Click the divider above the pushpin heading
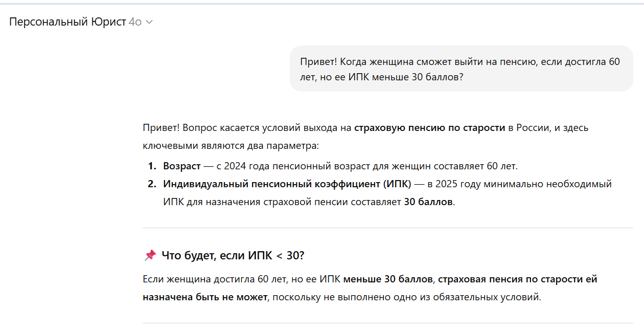This screenshot has width=644, height=332. [387, 228]
